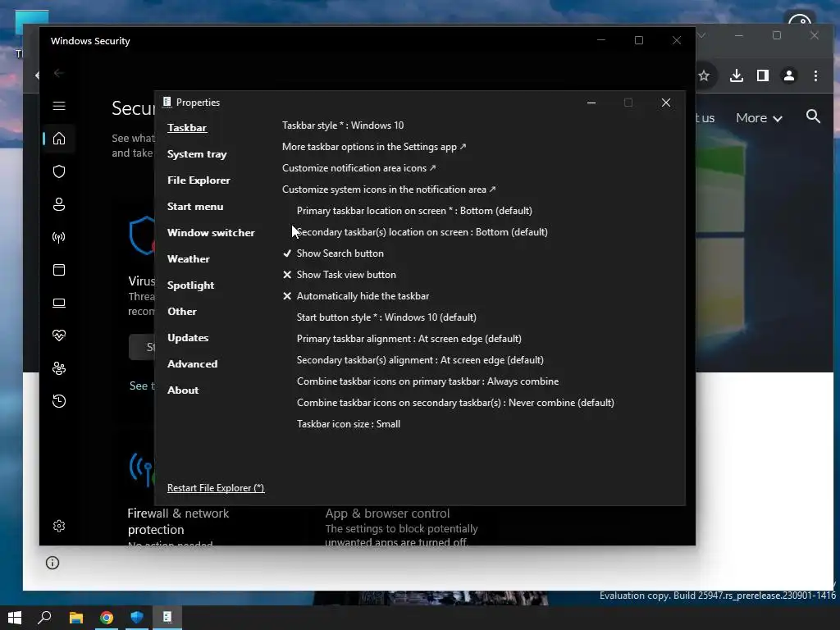This screenshot has height=630, width=840.
Task: Click the info icon at the bottom left
Action: pyautogui.click(x=52, y=563)
